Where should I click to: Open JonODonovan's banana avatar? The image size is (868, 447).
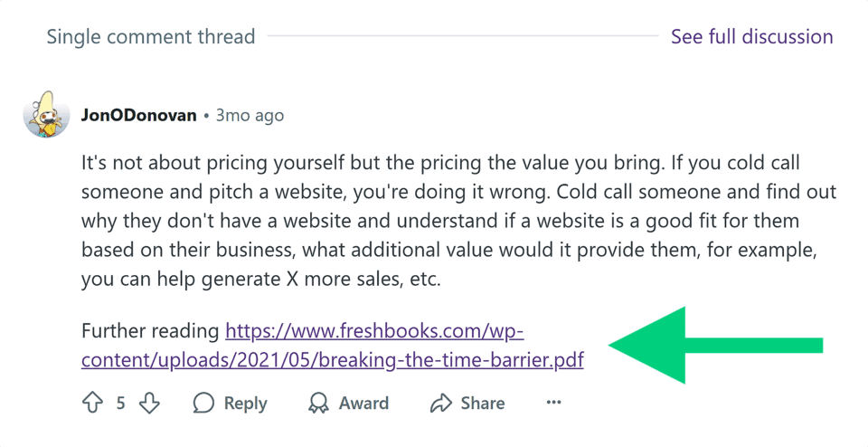click(x=46, y=115)
